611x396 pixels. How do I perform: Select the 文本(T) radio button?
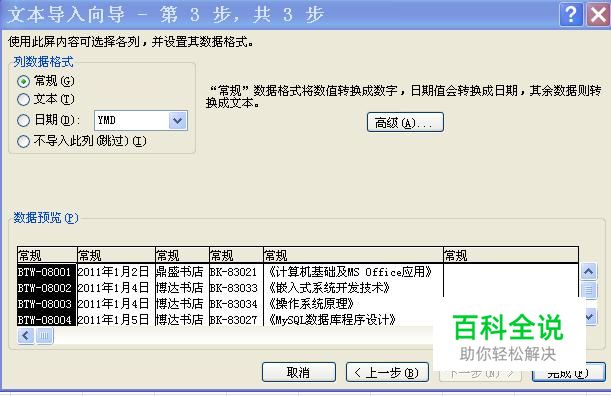click(x=23, y=100)
